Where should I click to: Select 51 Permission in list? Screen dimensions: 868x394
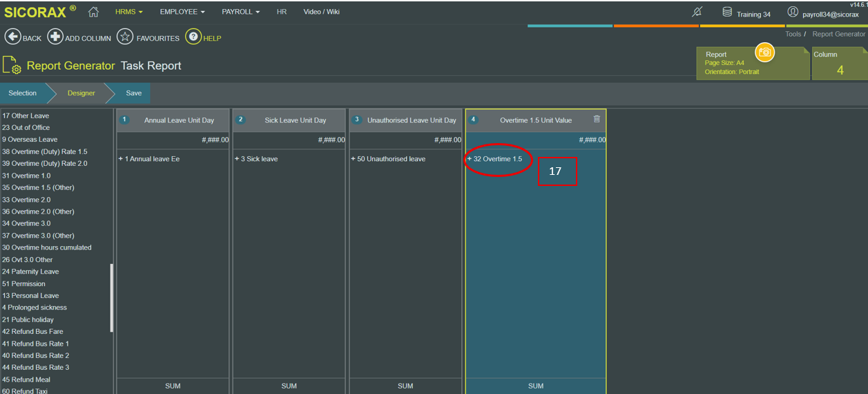23,283
